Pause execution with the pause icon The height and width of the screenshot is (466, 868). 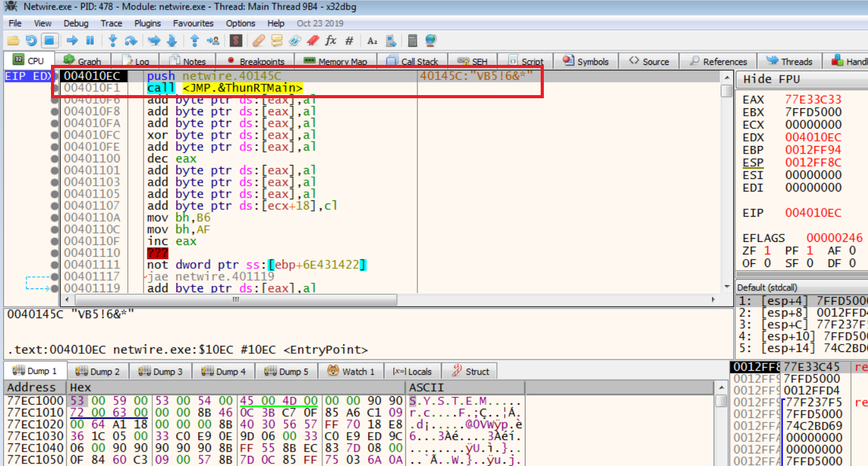[x=90, y=41]
